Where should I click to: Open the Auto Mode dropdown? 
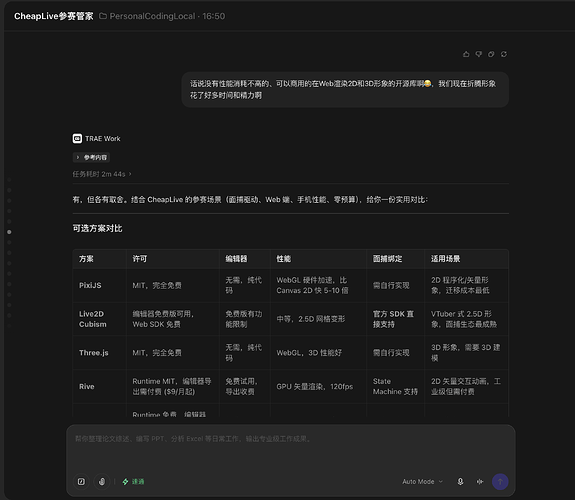(422, 482)
